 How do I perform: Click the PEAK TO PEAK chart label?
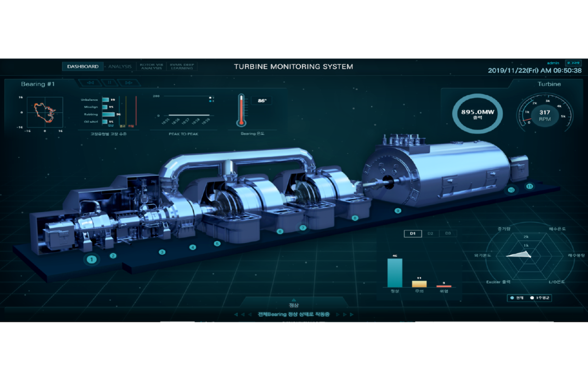pyautogui.click(x=184, y=134)
